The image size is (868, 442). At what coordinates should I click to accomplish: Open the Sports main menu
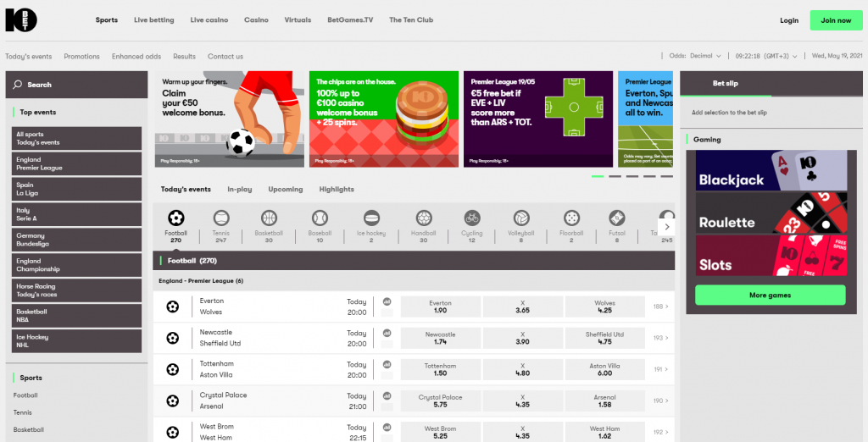click(x=106, y=20)
